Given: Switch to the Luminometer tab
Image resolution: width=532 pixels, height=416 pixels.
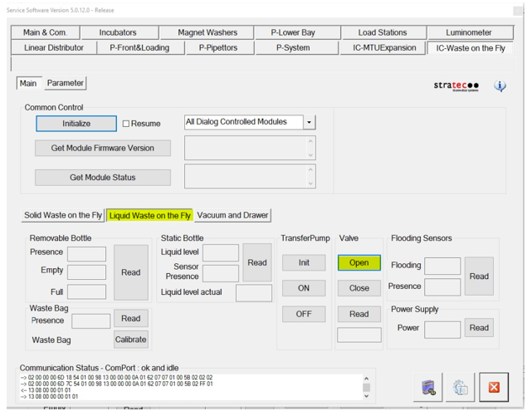Looking at the screenshot, I should tap(468, 32).
